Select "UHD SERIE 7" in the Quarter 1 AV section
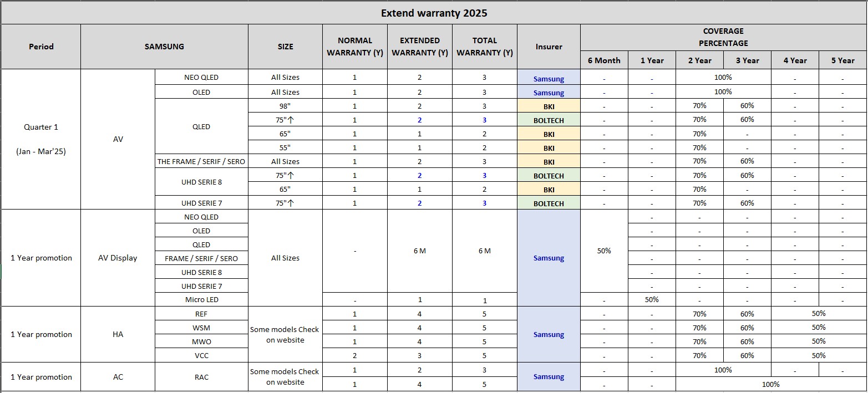The height and width of the screenshot is (393, 868). [201, 203]
